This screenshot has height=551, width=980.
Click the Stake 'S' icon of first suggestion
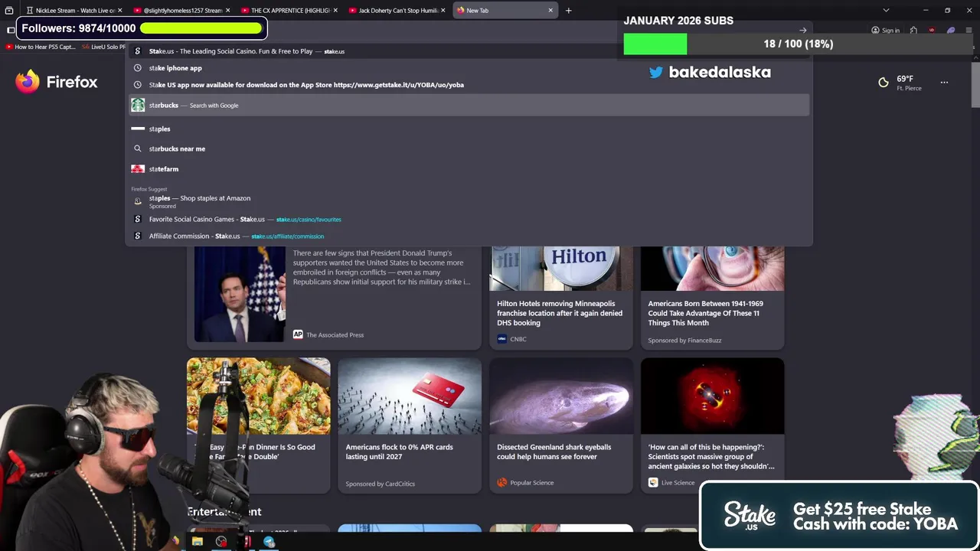click(x=138, y=51)
